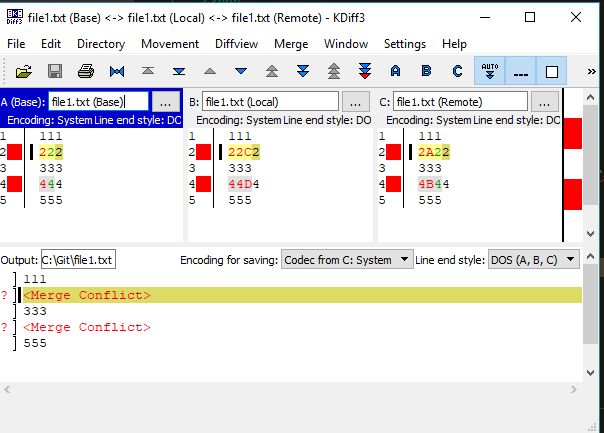The height and width of the screenshot is (433, 604).
Task: Click line '444' in pane A
Action: (x=51, y=184)
